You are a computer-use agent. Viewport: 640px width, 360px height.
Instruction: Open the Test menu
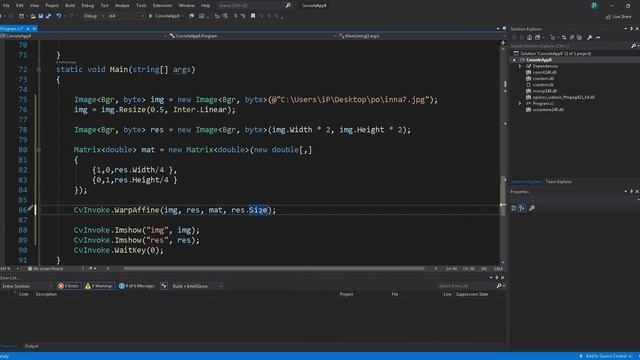pos(104,5)
